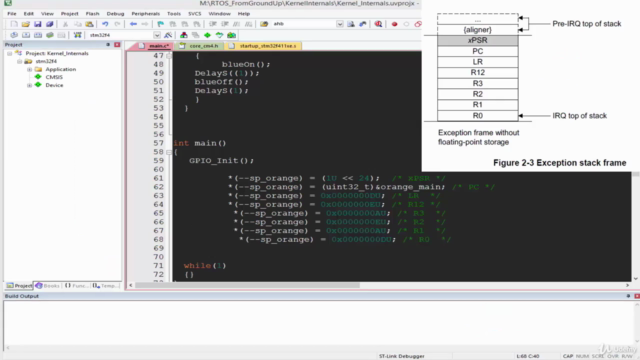Click the Paste toolbar icon
This screenshot has width=640, height=360.
[89, 24]
